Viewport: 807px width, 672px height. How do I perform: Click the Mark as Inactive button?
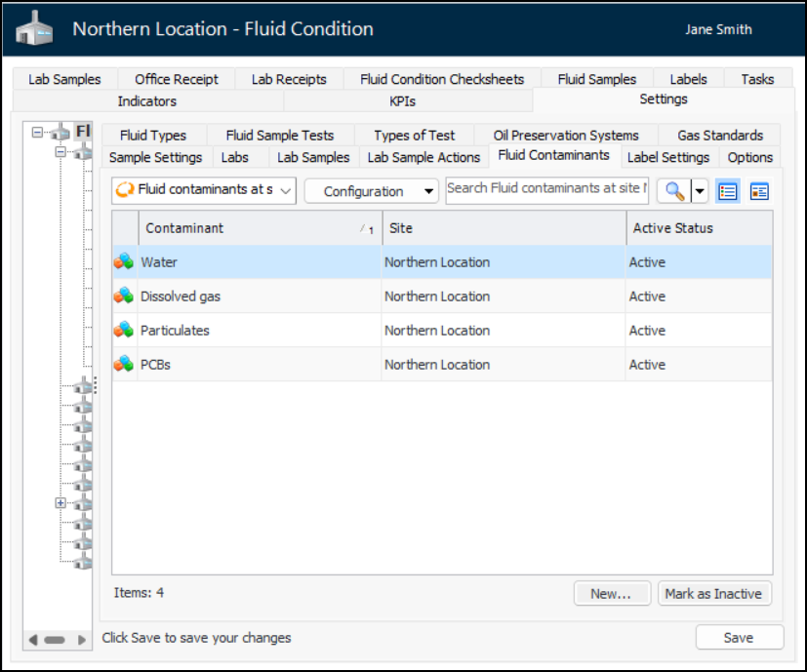[714, 593]
